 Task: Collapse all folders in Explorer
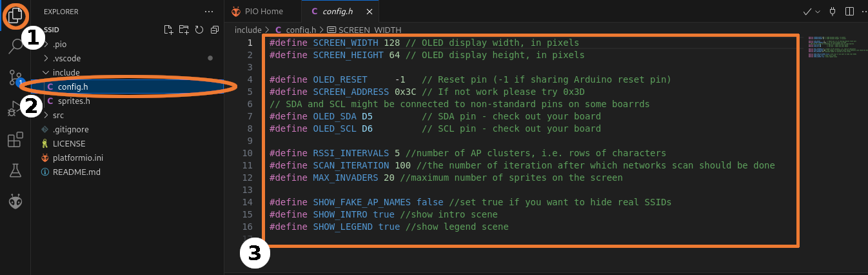pyautogui.click(x=215, y=30)
